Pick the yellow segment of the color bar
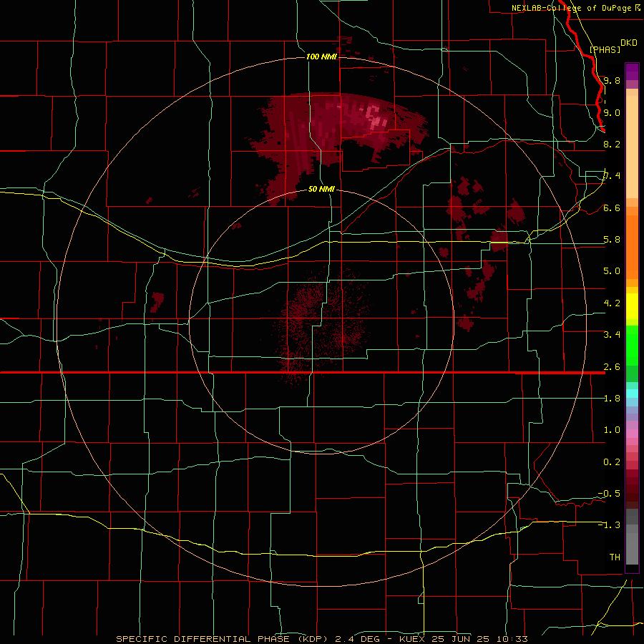The height and width of the screenshot is (644, 644). [632, 306]
